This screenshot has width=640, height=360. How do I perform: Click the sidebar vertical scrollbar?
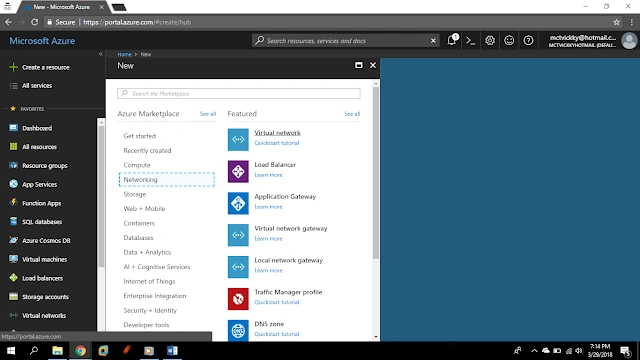point(101,196)
